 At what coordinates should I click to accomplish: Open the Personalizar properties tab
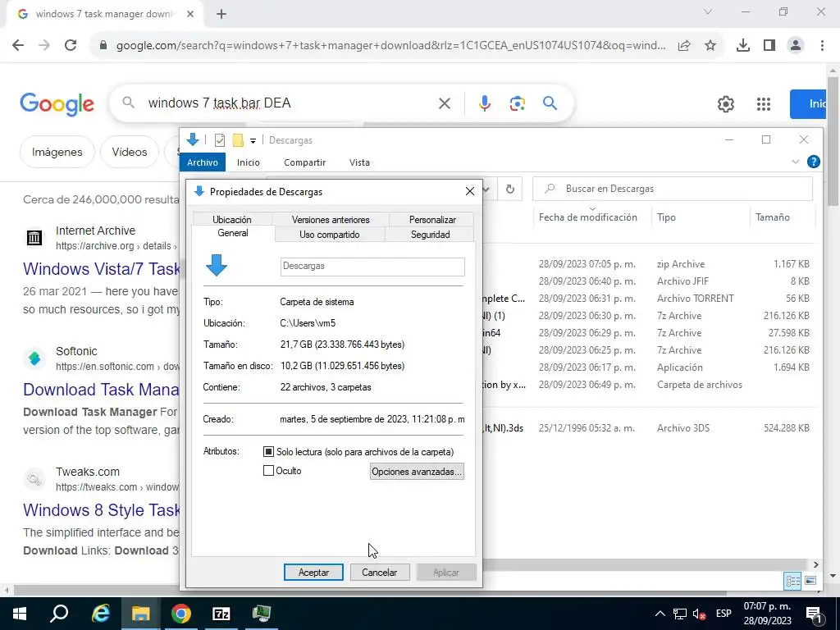432,219
